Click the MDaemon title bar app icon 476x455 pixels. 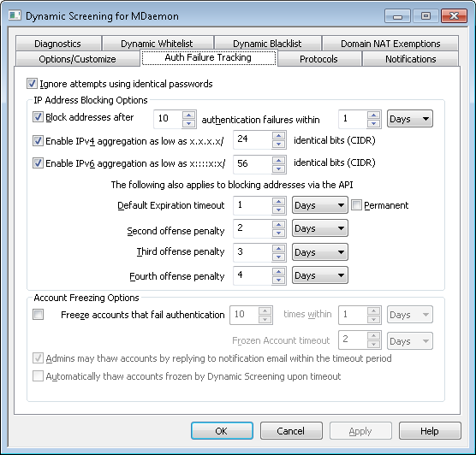pyautogui.click(x=15, y=15)
